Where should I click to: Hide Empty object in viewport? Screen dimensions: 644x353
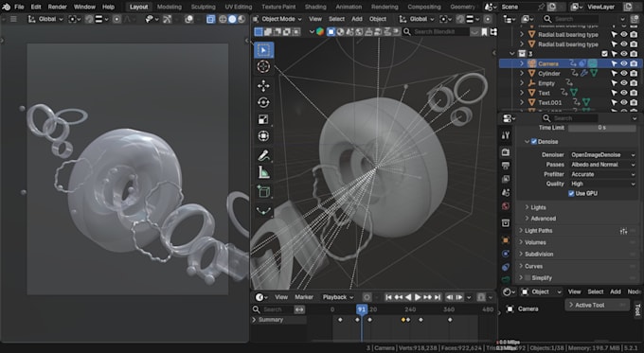(x=624, y=83)
